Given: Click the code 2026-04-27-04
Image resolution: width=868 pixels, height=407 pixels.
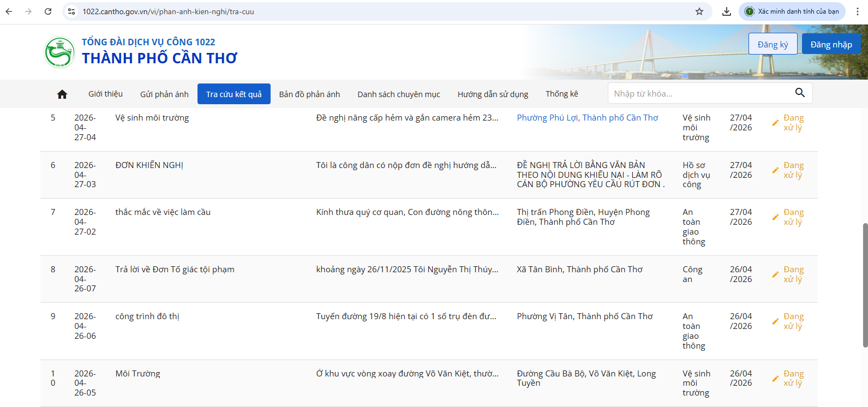Looking at the screenshot, I should coord(85,128).
